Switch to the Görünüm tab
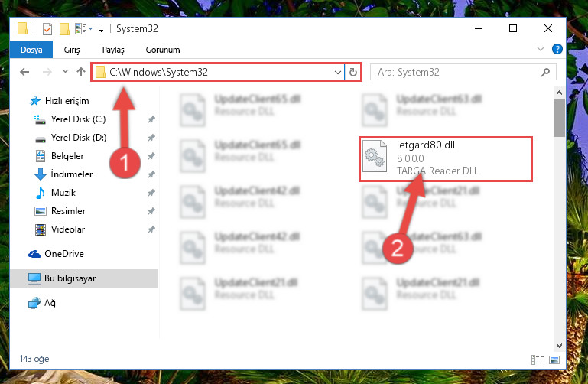Viewport: 588px width, 384px height. pyautogui.click(x=163, y=50)
